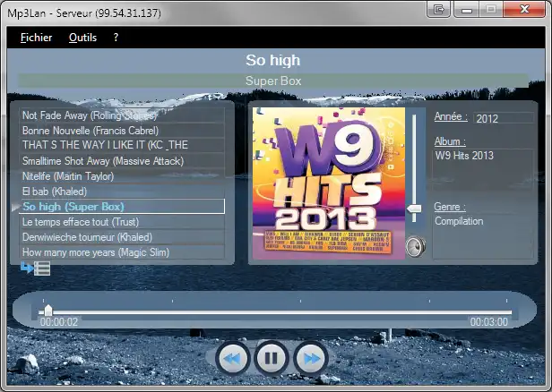Select 'Not Fade Away (Rolling Stones)' track
This screenshot has width=552, height=392.
(x=122, y=115)
